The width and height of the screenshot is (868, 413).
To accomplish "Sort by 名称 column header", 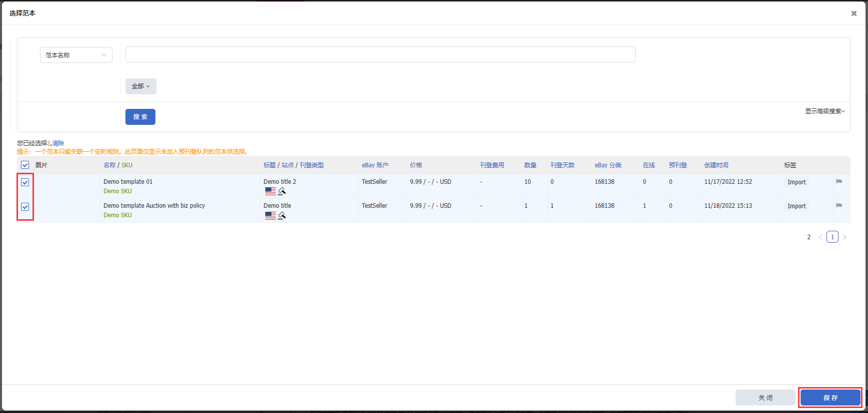I will (109, 165).
